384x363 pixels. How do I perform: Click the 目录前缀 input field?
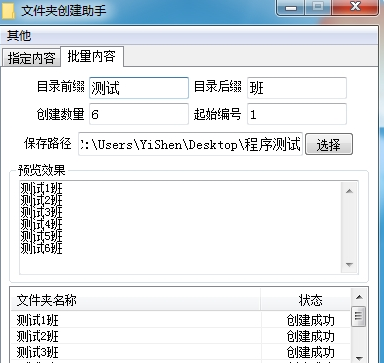pyautogui.click(x=139, y=88)
